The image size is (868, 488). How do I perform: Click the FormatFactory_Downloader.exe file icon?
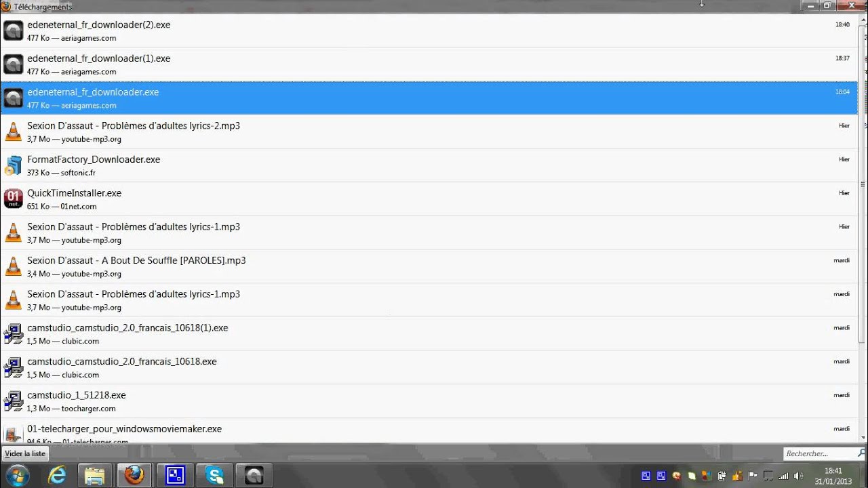[14, 165]
